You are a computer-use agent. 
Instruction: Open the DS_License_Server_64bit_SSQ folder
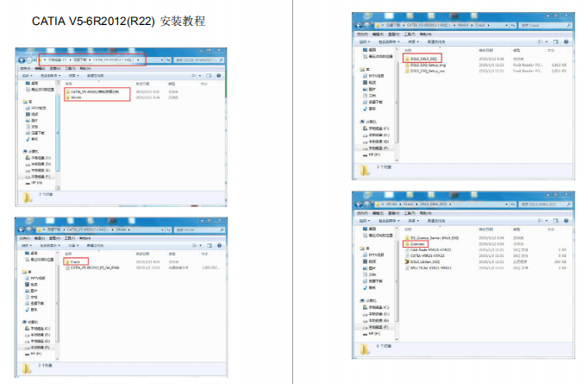coord(432,238)
